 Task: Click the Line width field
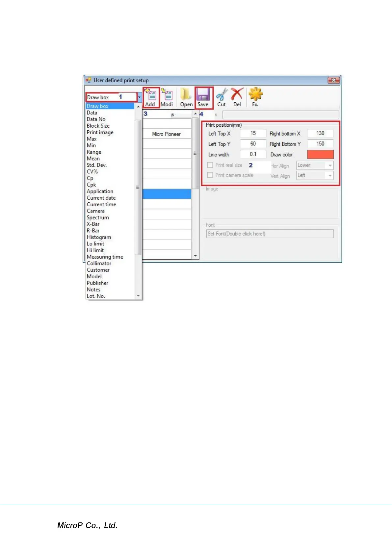click(253, 154)
